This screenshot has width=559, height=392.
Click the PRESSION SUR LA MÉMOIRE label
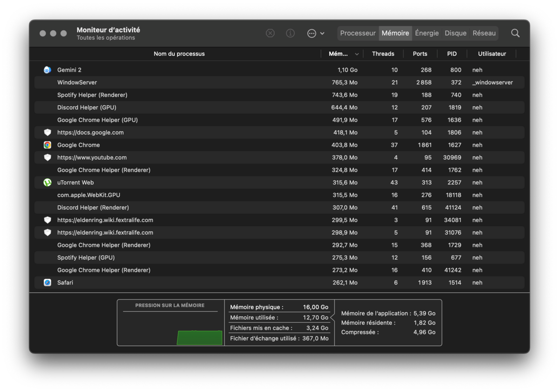pos(170,305)
